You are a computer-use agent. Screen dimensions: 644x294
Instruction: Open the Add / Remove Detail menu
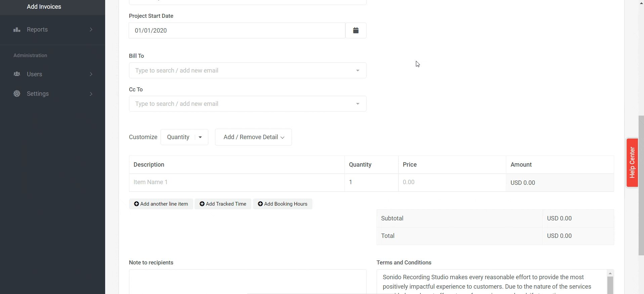coord(253,137)
